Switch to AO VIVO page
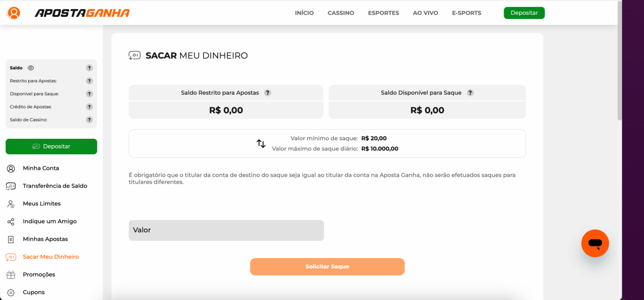The width and height of the screenshot is (644, 300). (x=425, y=13)
